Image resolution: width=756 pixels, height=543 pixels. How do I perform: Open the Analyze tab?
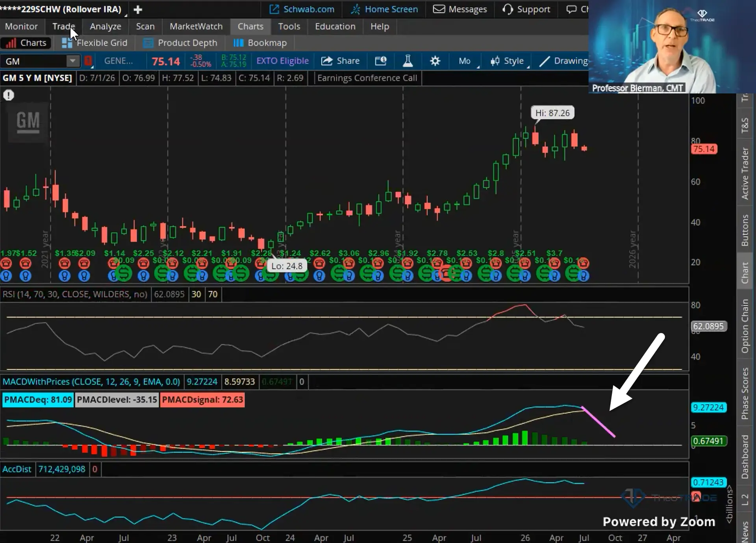106,26
